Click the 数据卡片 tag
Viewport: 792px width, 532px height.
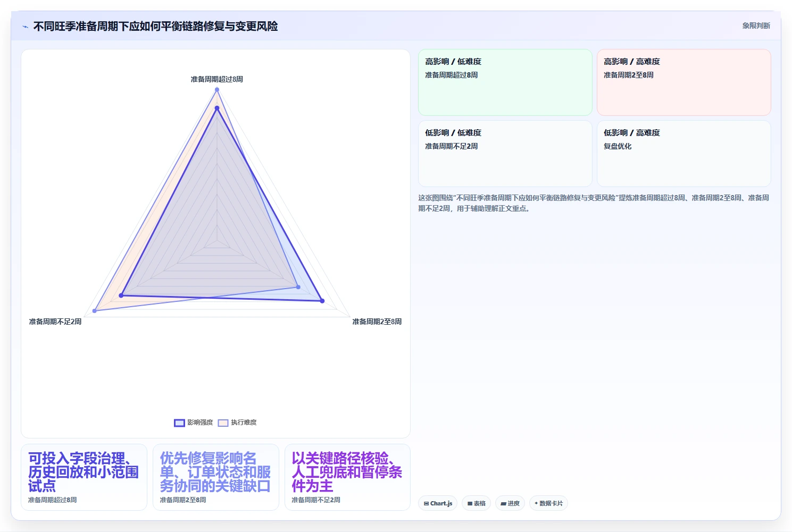pos(548,503)
